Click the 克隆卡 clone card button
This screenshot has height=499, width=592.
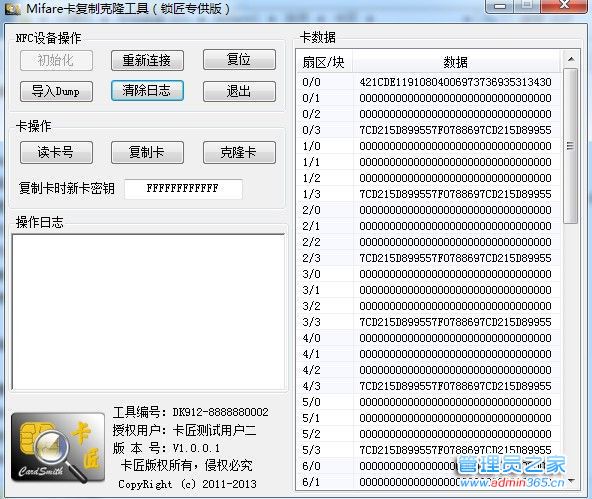point(239,152)
